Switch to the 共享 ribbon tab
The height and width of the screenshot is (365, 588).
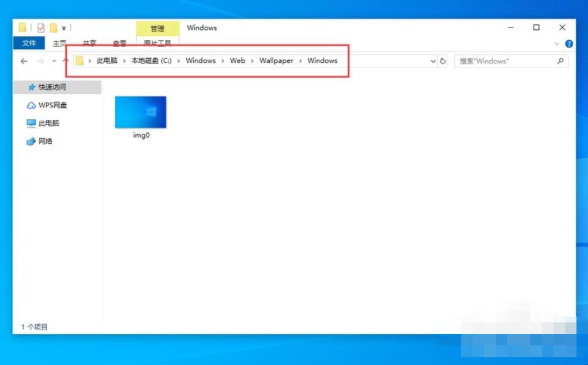(x=89, y=43)
